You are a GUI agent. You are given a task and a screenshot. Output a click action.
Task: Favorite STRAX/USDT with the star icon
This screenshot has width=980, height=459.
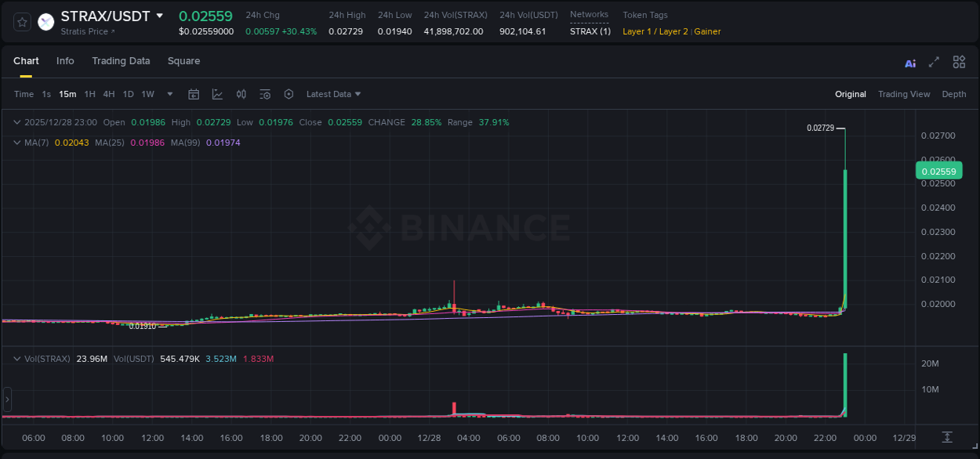tap(21, 21)
